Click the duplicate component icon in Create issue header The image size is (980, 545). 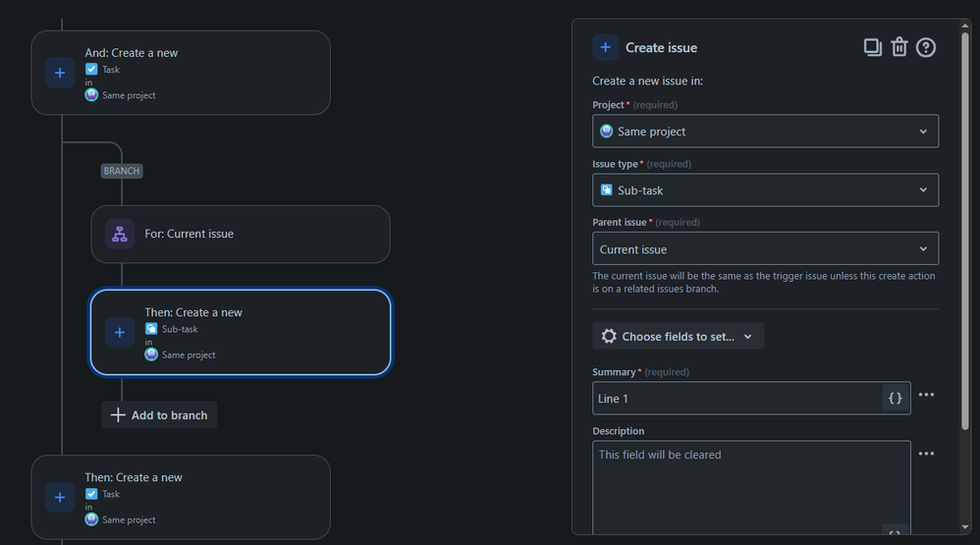point(873,47)
